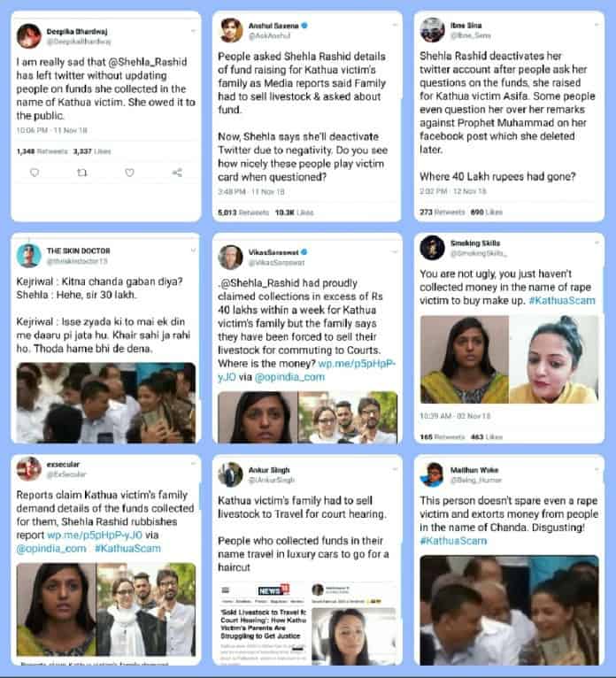Open the @opindia_com mention in Vikas Saraswat's tweet
This screenshot has width=616, height=678.
coord(289,377)
